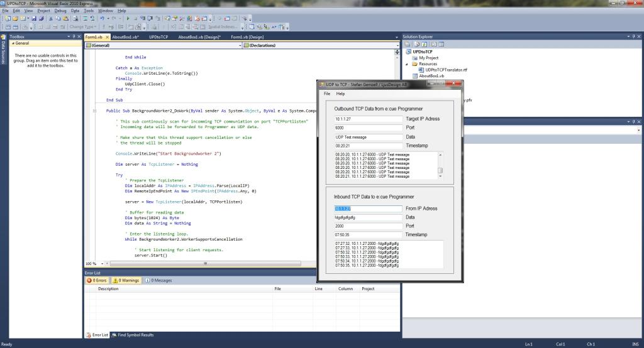Screen dimensions: 644x348
Task: Click the Copy toolbar icon
Action: [58, 18]
